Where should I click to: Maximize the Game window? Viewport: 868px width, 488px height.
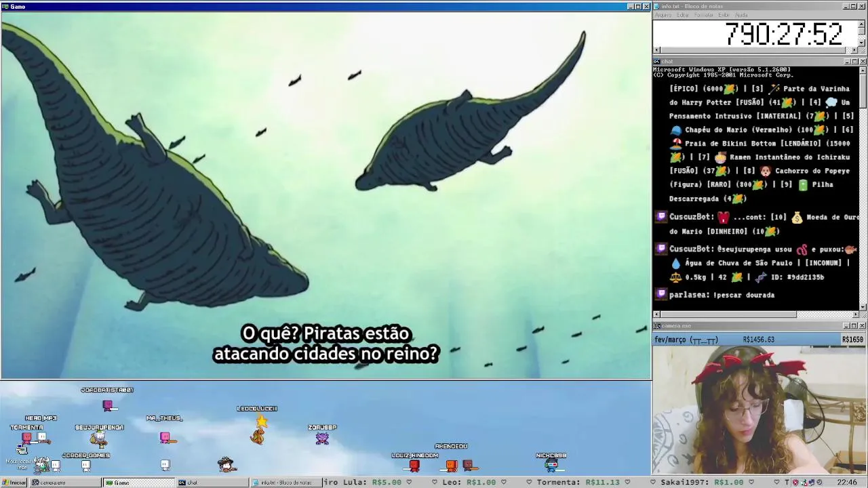point(638,7)
